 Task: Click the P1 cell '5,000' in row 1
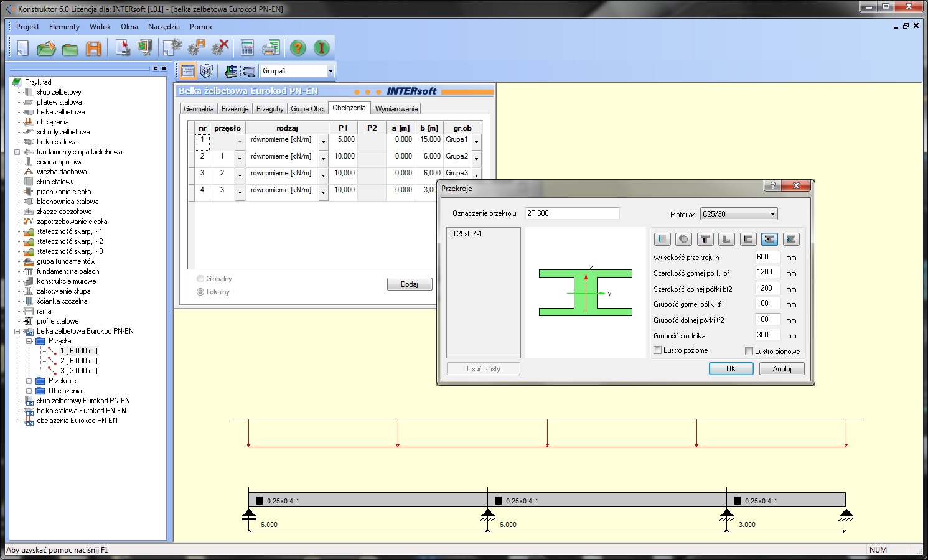pyautogui.click(x=344, y=142)
